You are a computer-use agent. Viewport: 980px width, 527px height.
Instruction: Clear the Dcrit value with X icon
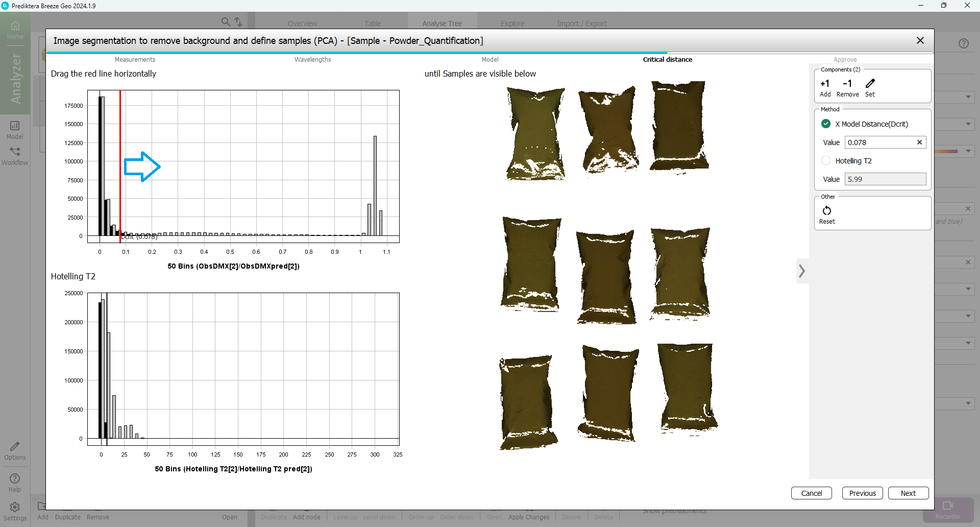tap(919, 142)
